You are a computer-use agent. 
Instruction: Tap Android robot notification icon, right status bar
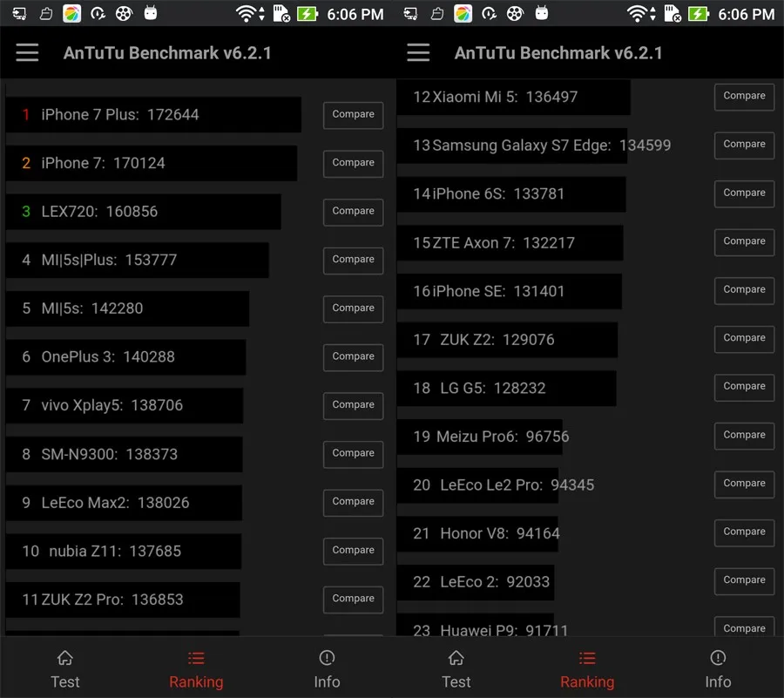coord(542,12)
